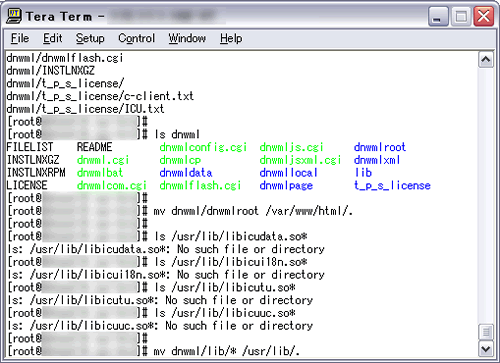Click the dnwml/dnwmlflash.cgi first output line

tap(65, 58)
